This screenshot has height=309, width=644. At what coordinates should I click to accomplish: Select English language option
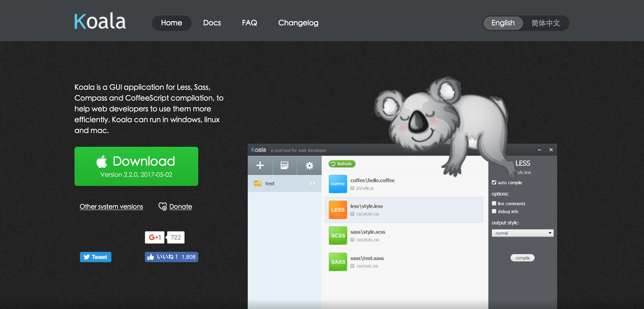[503, 23]
